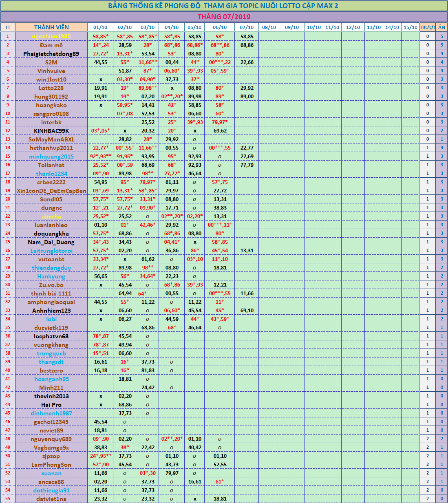
Task: Click the 03/10 cell of xuanan
Action: coord(148,473)
